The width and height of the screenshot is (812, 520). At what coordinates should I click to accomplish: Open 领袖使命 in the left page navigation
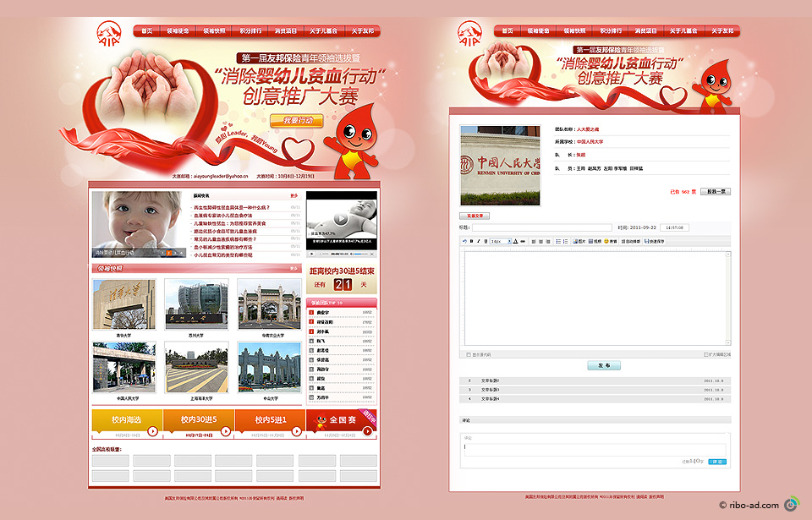178,31
